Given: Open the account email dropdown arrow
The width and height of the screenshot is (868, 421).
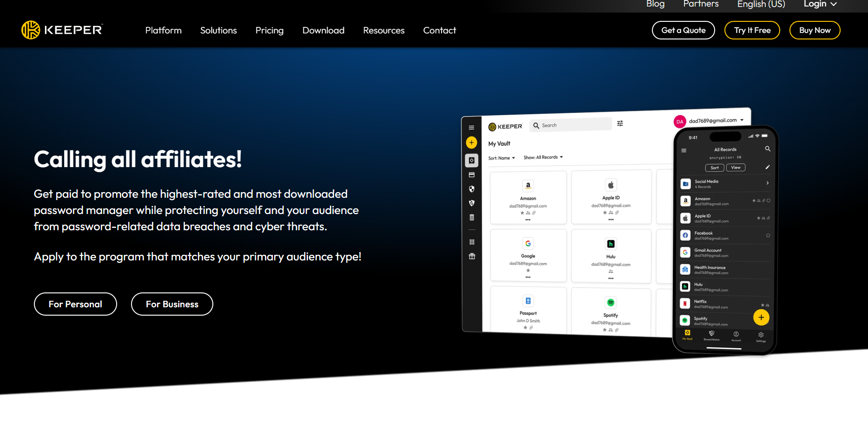Looking at the screenshot, I should (742, 120).
